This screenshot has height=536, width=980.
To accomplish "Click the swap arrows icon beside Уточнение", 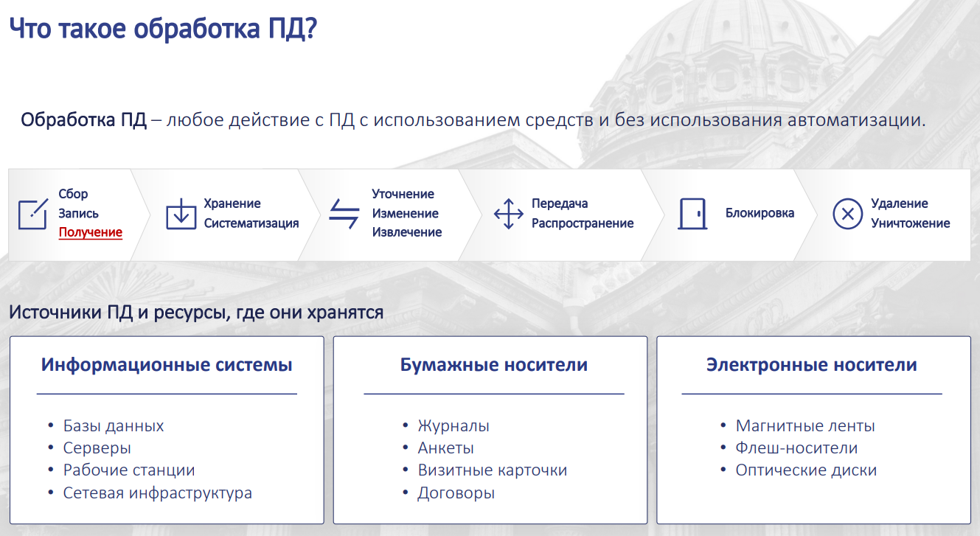I will coord(344,214).
